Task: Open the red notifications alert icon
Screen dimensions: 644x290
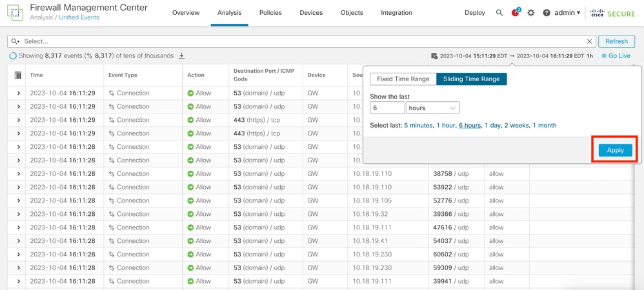Action: tap(516, 13)
